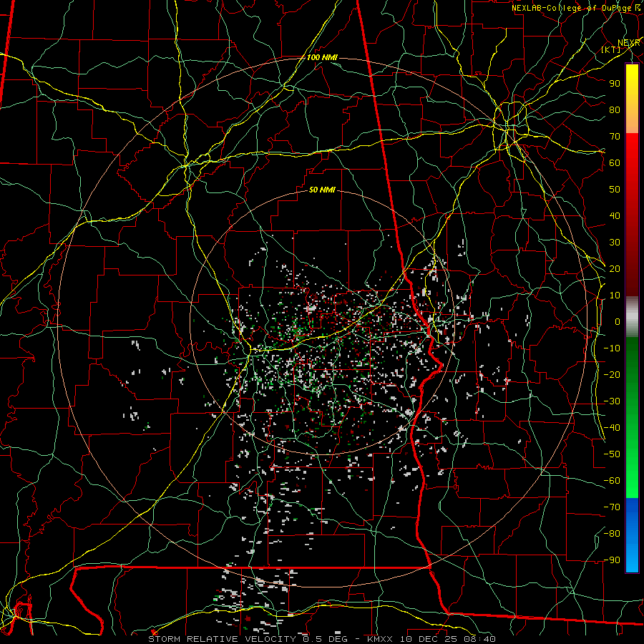Screen dimensions: 644x644
Task: Select the blue bottom segment of color bar
Action: (x=632, y=535)
